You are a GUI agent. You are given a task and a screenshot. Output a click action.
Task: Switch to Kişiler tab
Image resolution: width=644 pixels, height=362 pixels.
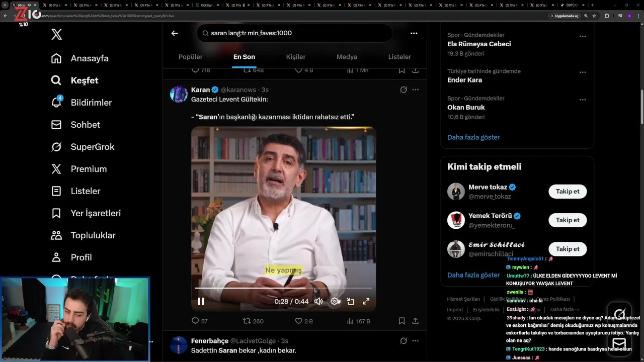(296, 57)
